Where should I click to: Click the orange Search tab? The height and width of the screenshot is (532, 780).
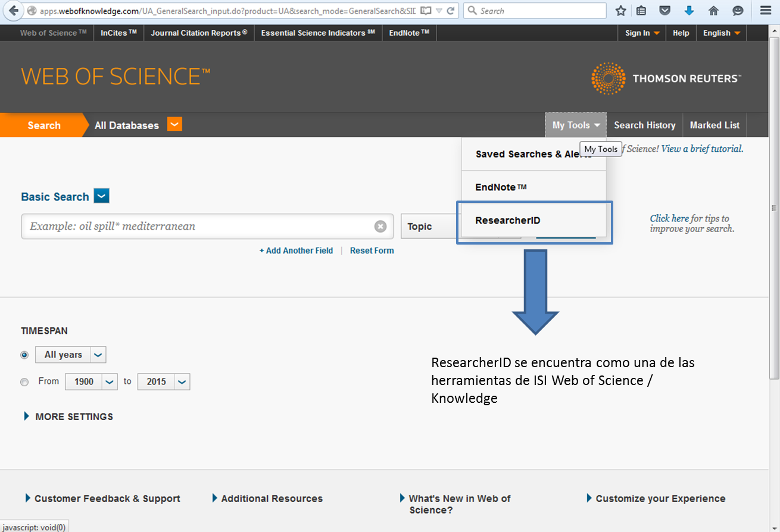coord(43,125)
